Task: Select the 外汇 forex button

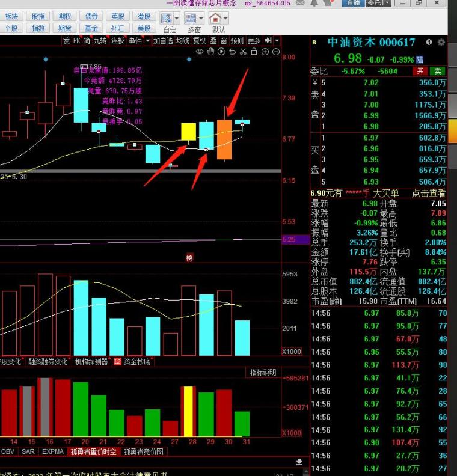Action: (x=117, y=28)
